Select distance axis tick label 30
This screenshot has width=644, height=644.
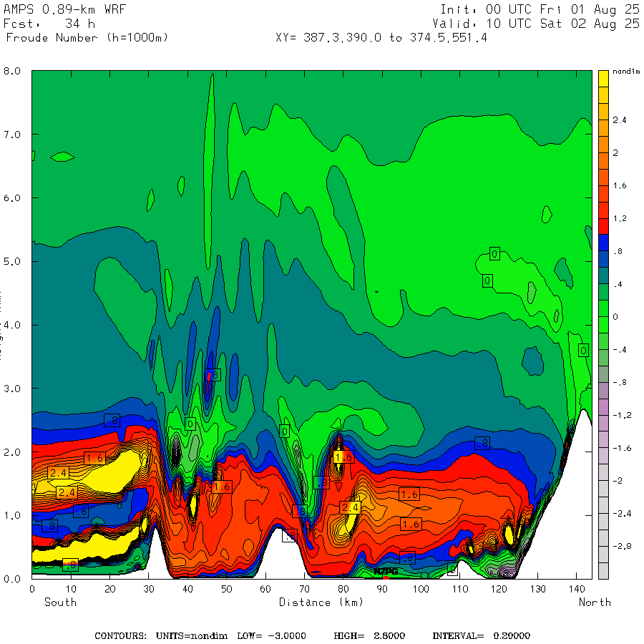click(x=149, y=589)
